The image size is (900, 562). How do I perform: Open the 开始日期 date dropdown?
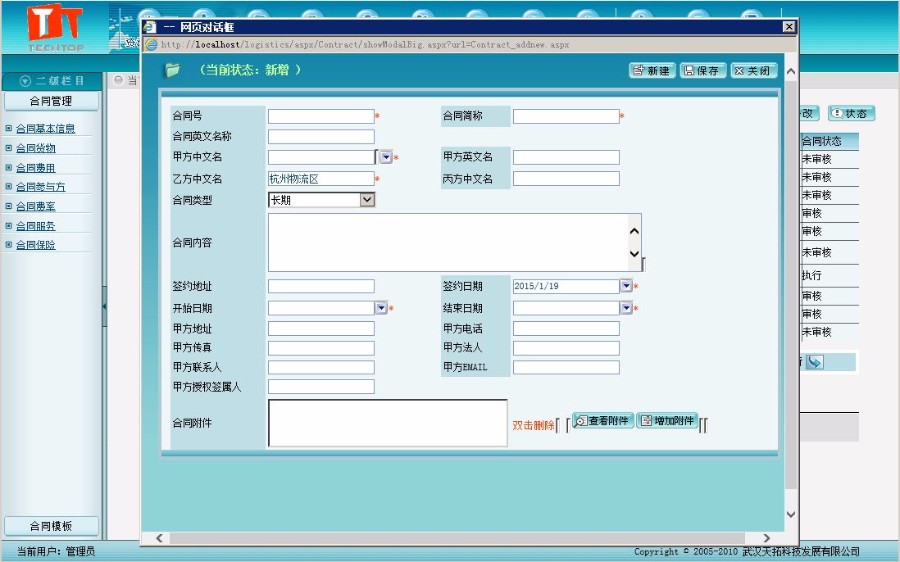[381, 308]
